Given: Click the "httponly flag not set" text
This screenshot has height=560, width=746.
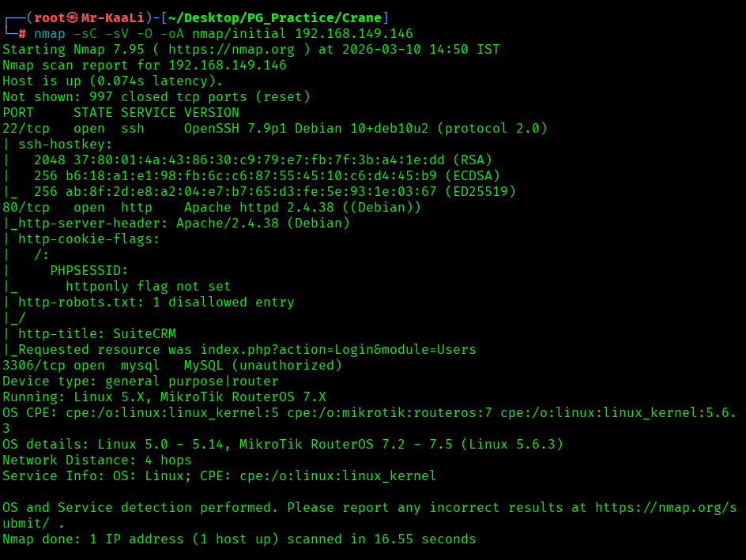Looking at the screenshot, I should click(x=148, y=287).
